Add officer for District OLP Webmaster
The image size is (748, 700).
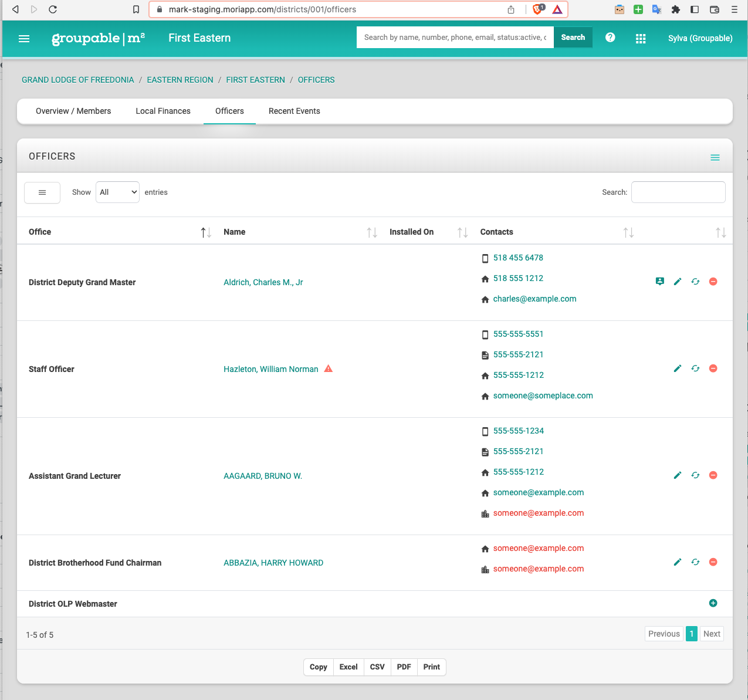coord(713,603)
